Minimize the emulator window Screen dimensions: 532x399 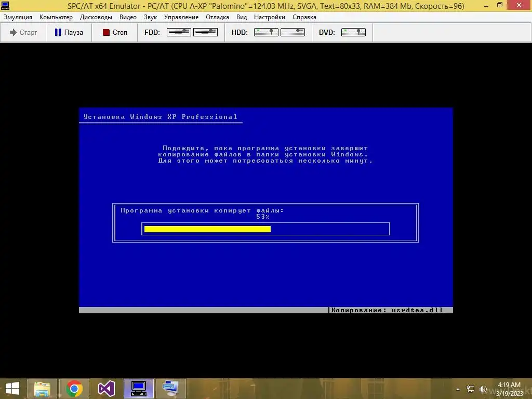486,5
